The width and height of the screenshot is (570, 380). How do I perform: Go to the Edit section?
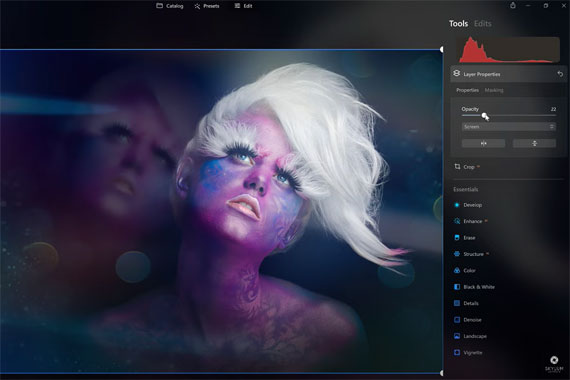pos(243,6)
